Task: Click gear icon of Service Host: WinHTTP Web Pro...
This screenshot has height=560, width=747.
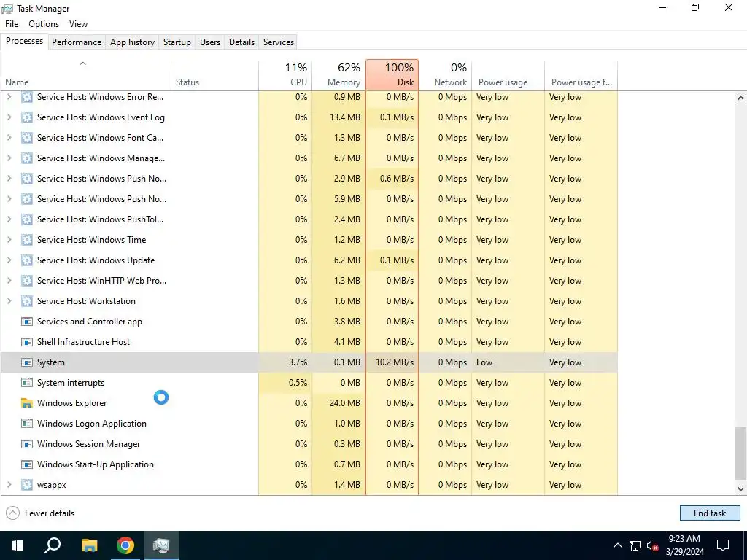Action: [x=27, y=281]
